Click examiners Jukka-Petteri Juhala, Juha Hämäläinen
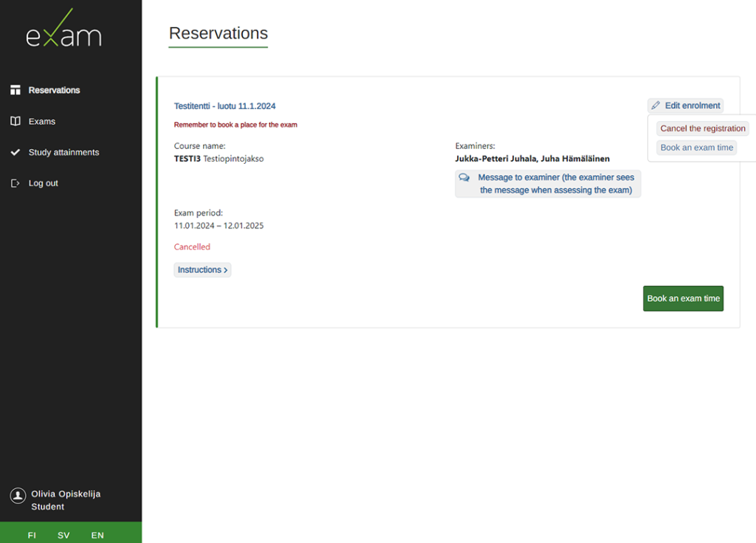This screenshot has height=543, width=756. click(x=532, y=159)
